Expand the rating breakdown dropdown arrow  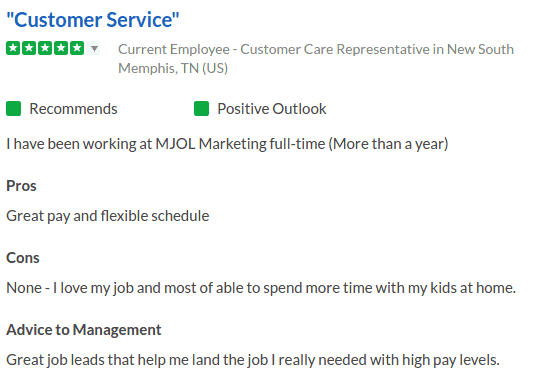[x=94, y=48]
